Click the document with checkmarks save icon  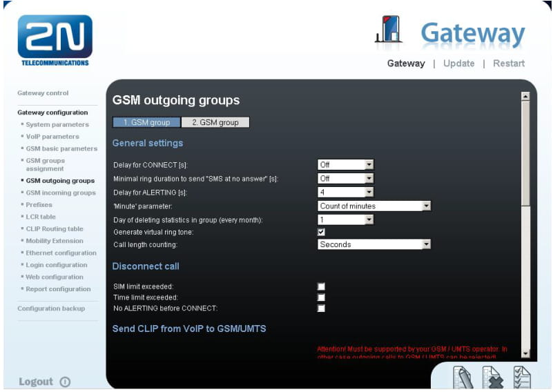tap(522, 378)
